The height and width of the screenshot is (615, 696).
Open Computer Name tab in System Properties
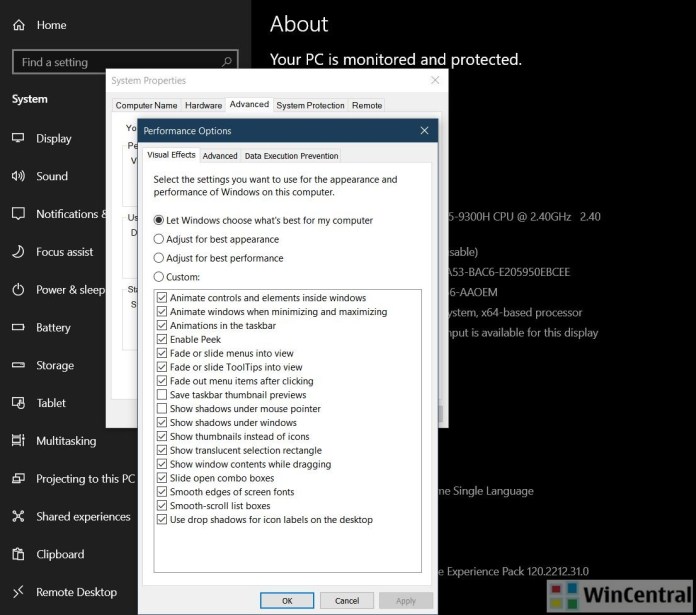pyautogui.click(x=146, y=105)
